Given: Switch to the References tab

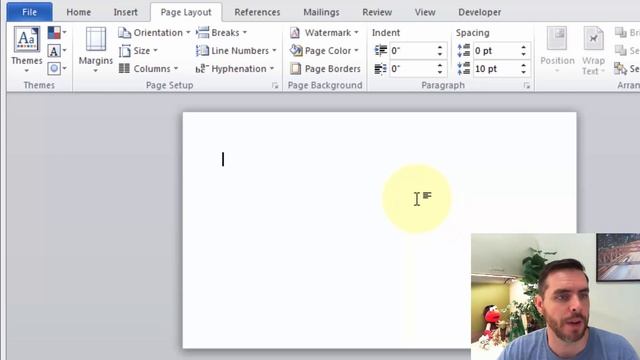Looking at the screenshot, I should coord(257,12).
